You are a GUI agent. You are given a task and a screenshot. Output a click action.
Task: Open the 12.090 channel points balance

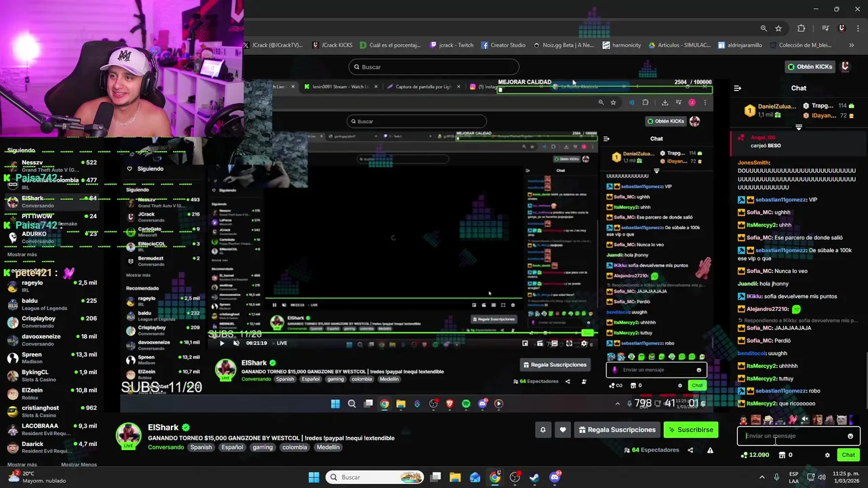pos(755,455)
